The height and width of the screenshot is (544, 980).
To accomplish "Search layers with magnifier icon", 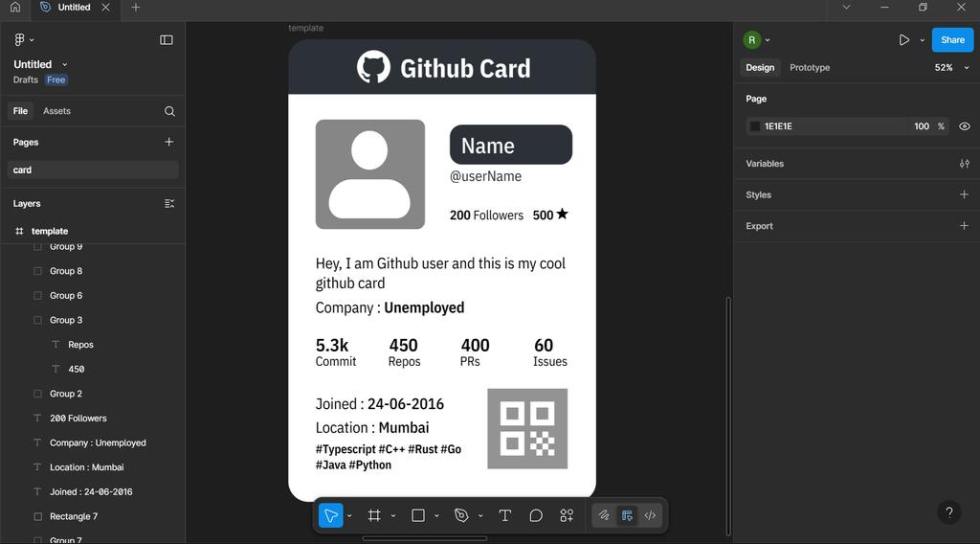I will tap(169, 111).
